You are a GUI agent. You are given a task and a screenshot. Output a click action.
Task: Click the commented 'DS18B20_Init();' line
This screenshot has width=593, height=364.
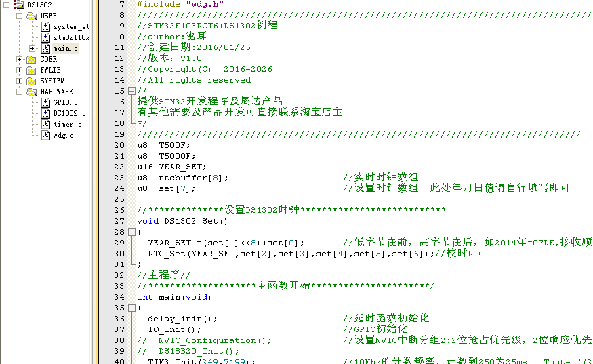point(188,351)
